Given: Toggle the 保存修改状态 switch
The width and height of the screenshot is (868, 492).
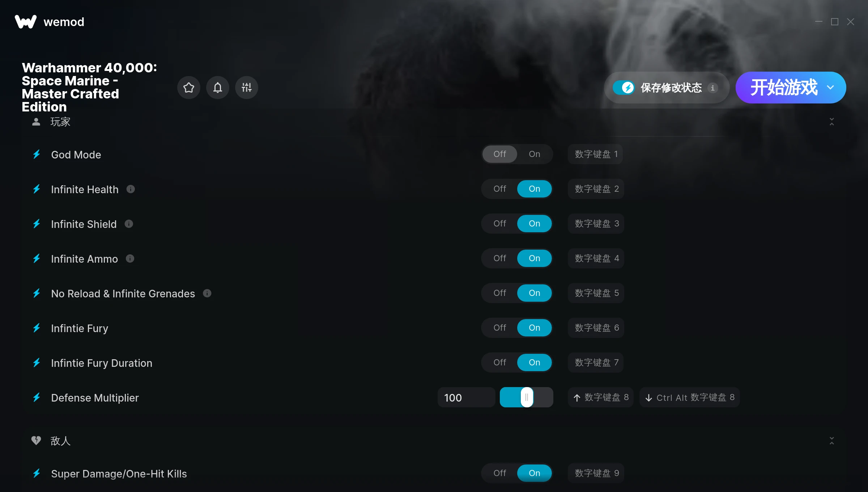Looking at the screenshot, I should [624, 88].
